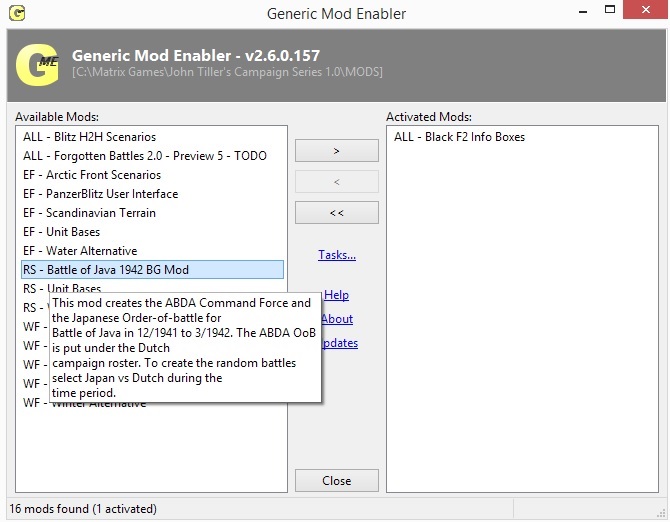Activate selected mod with > button
Image resolution: width=670 pixels, height=522 pixels.
pyautogui.click(x=336, y=150)
